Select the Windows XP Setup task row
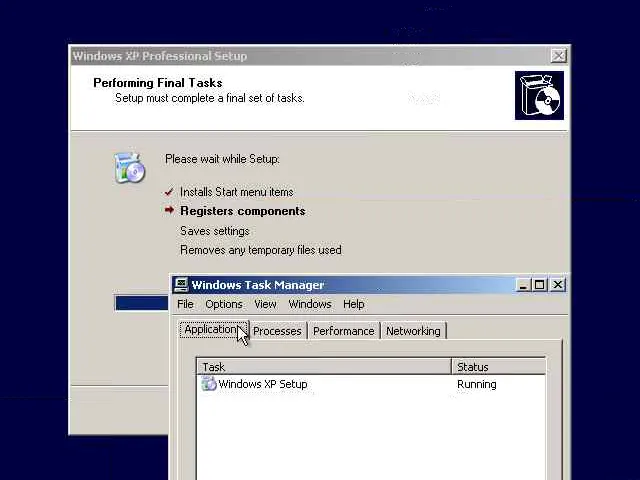The width and height of the screenshot is (640, 480). coord(371,384)
